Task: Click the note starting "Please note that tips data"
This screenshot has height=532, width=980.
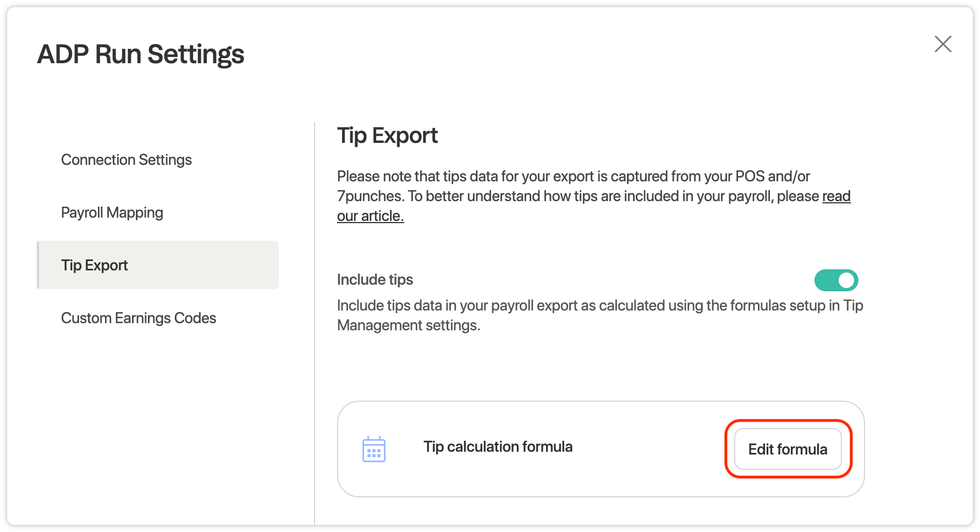Action: click(573, 177)
